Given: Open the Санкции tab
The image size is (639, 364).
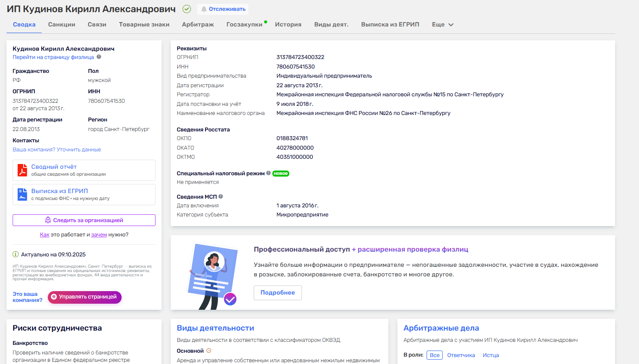Looking at the screenshot, I should pos(62,25).
